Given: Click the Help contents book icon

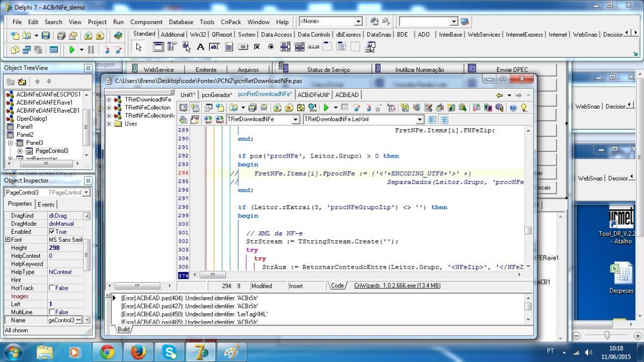Looking at the screenshot, I should coord(118,36).
